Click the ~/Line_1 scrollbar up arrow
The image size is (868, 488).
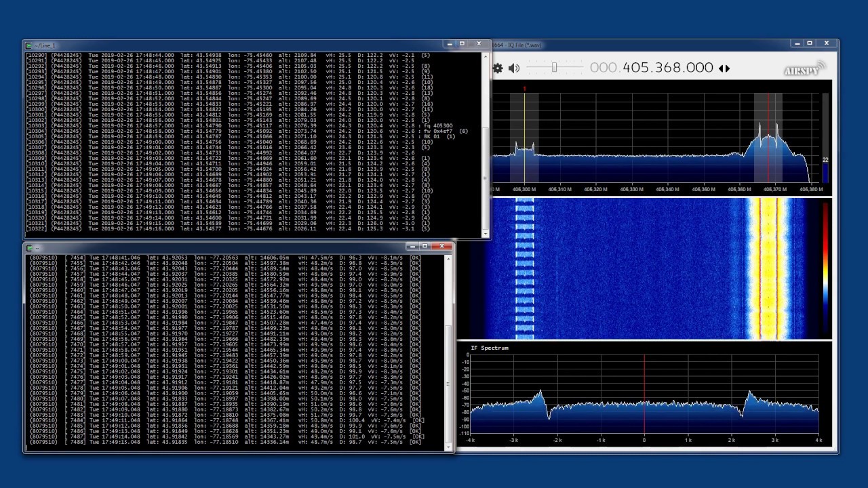[x=485, y=55]
